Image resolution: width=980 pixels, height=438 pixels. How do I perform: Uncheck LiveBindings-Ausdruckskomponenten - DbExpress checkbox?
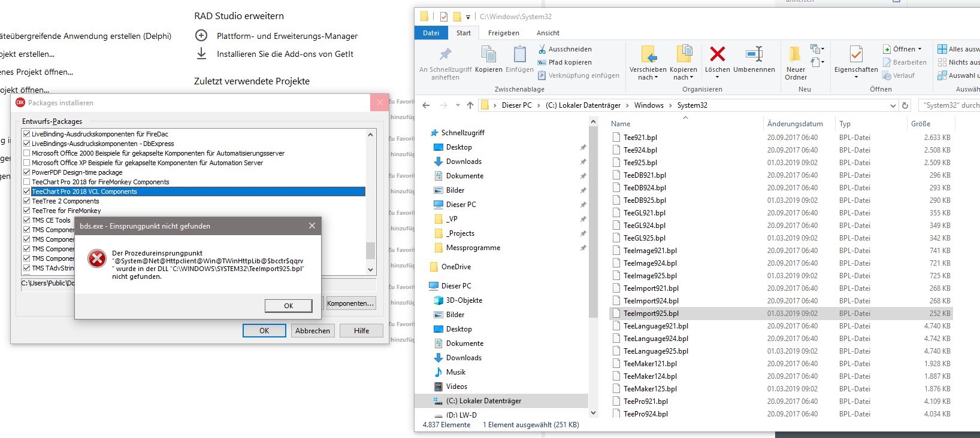tap(26, 144)
